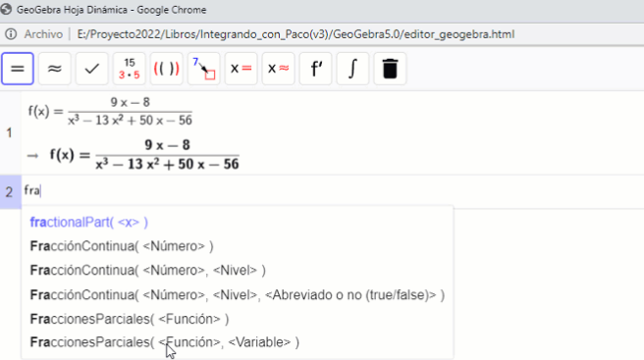Viewport: 644px width, 360px height.
Task: Click the Delete trash can tool
Action: pyautogui.click(x=390, y=69)
